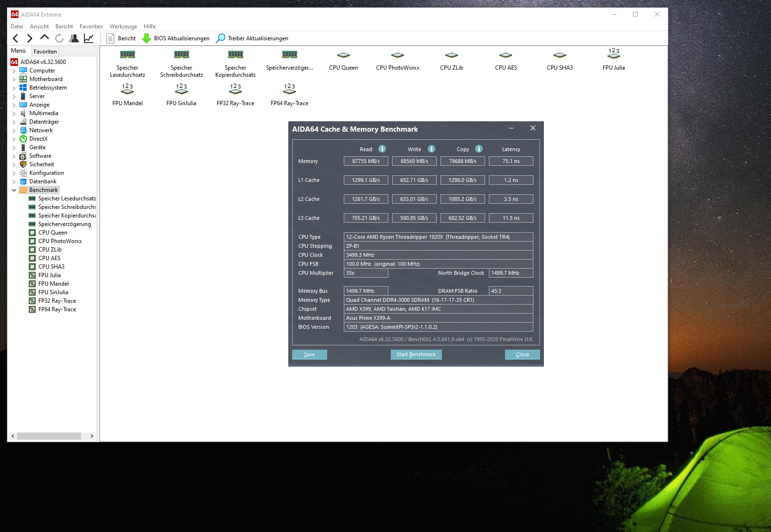Click Treiber Aktualisierungen toolbar button

(x=252, y=38)
